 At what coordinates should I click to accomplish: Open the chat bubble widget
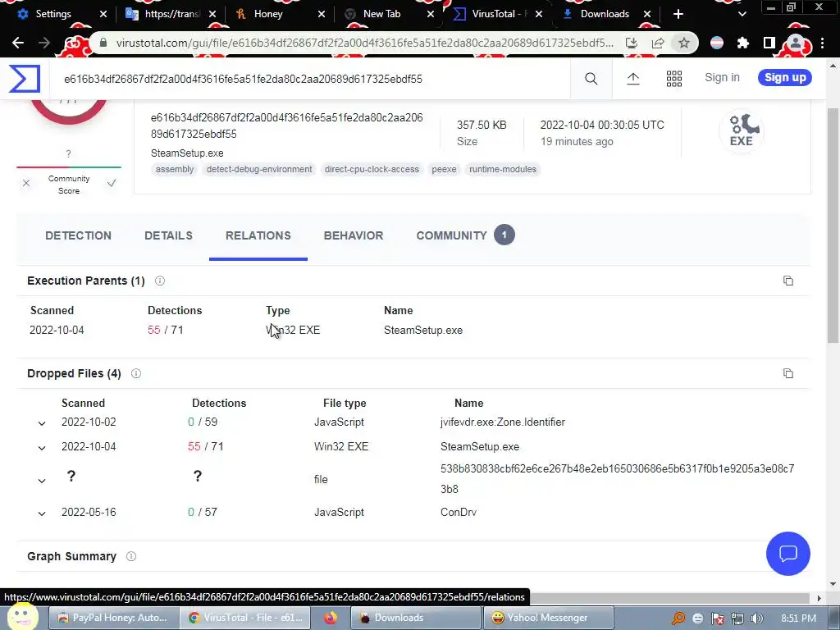787,554
